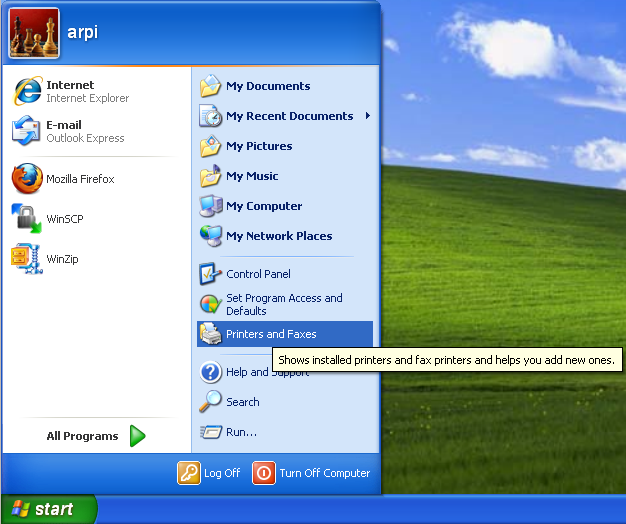Click the All Programs text
Image resolution: width=626 pixels, height=524 pixels.
pos(82,436)
